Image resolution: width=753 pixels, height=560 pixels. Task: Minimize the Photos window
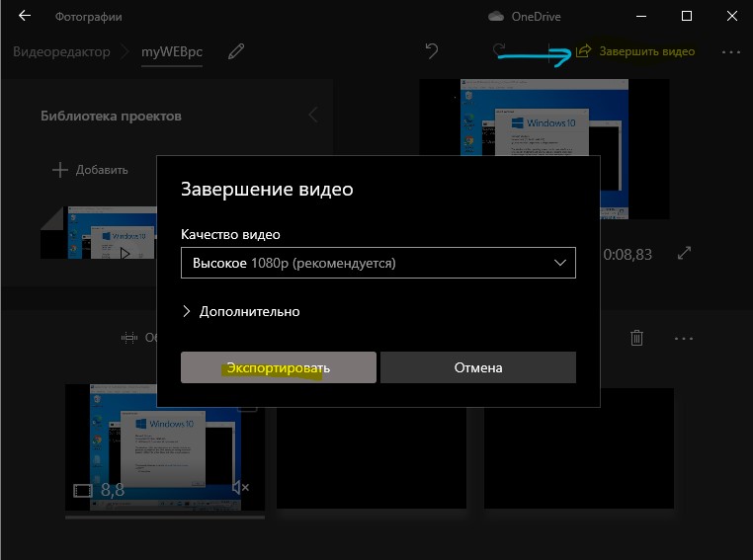(641, 16)
